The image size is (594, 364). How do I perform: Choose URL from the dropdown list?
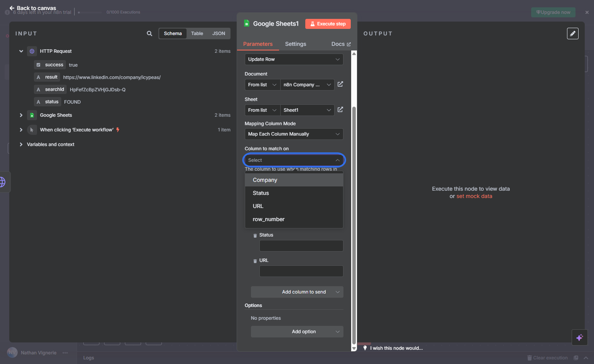pos(294,206)
